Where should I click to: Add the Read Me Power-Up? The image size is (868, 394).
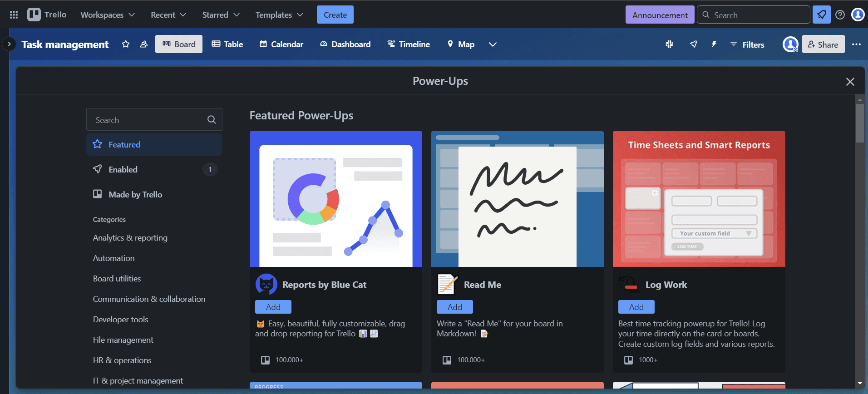point(454,307)
